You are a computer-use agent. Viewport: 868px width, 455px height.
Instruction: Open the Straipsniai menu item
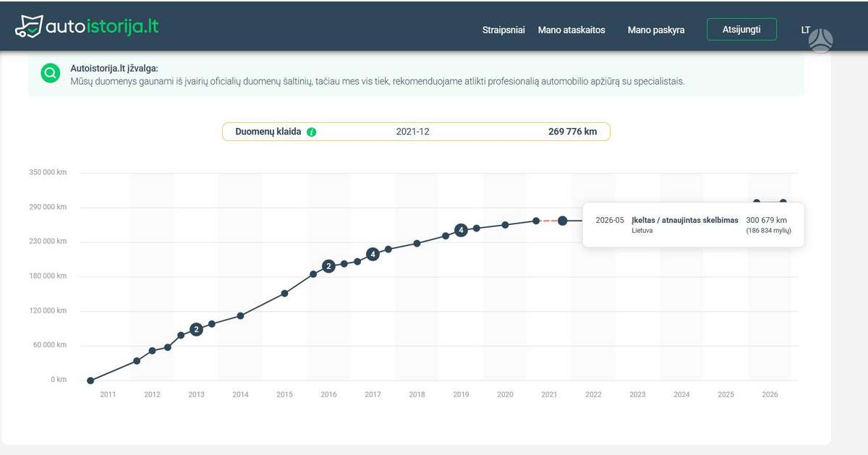point(503,30)
